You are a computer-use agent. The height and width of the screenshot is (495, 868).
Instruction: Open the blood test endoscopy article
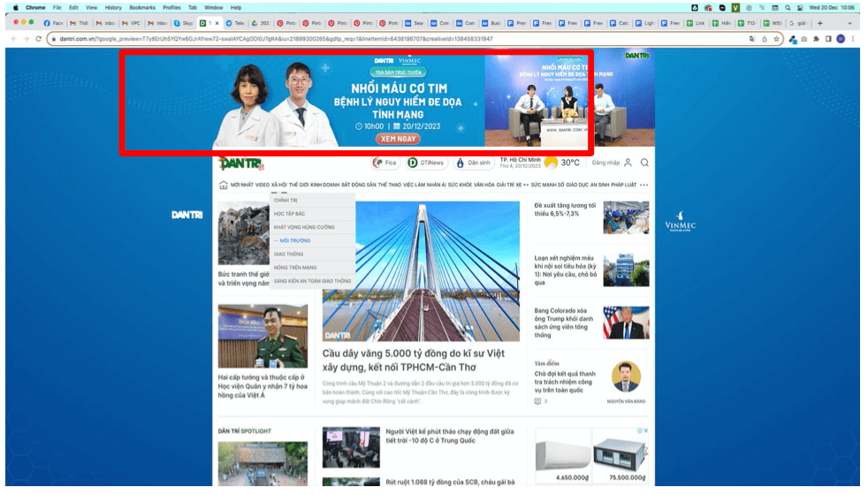click(565, 270)
